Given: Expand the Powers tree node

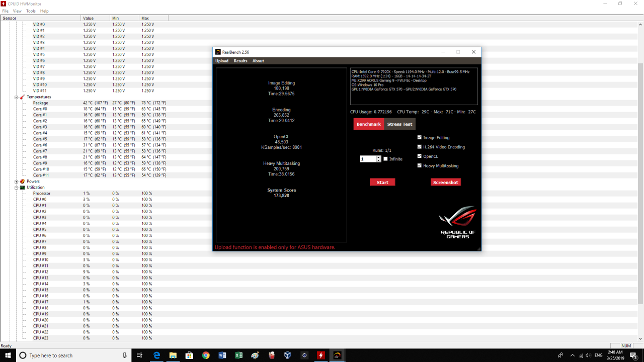Looking at the screenshot, I should 16,182.
